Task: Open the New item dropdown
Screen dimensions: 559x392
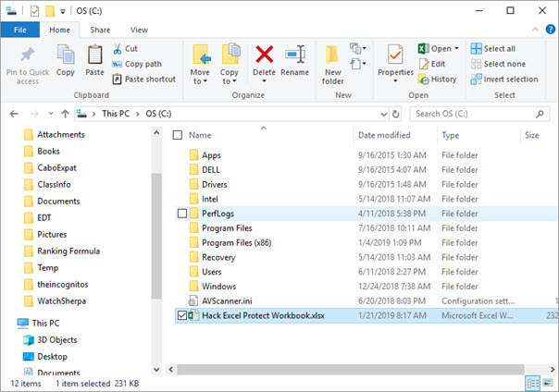Action: point(358,48)
